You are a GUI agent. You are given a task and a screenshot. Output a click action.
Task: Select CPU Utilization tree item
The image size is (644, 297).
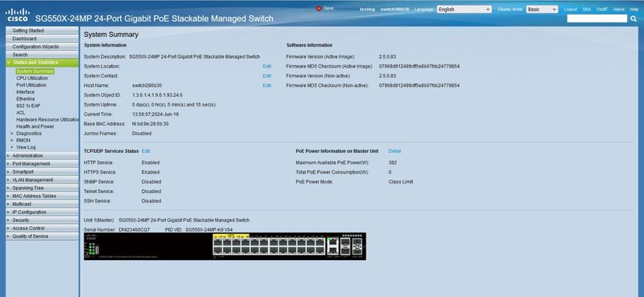click(x=32, y=78)
